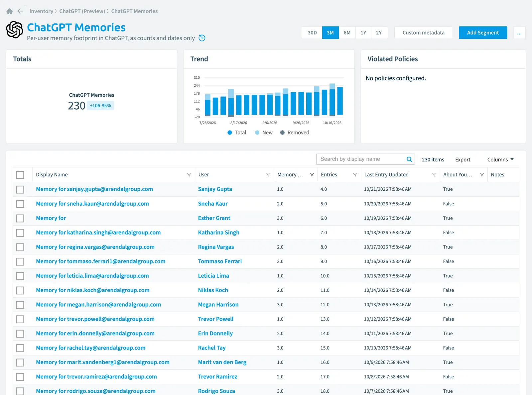The width and height of the screenshot is (532, 395).
Task: Export the memories table
Action: (x=463, y=159)
